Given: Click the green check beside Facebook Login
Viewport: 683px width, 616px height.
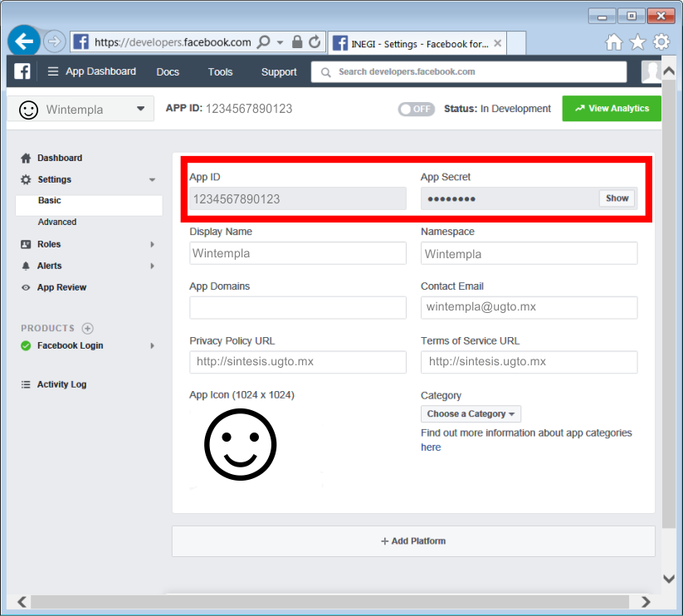Looking at the screenshot, I should pos(26,346).
